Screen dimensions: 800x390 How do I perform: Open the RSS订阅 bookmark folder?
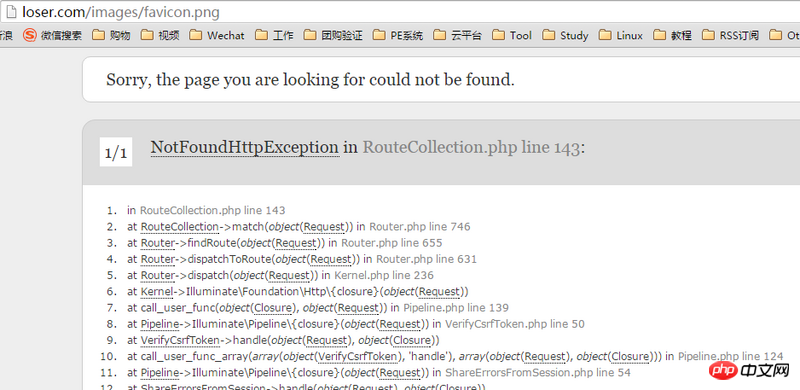click(730, 35)
